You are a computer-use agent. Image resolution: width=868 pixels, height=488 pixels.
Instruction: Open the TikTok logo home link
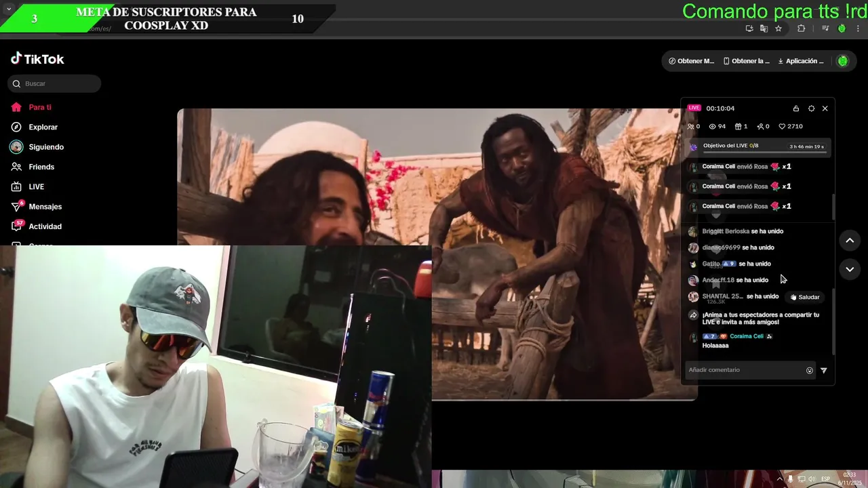point(37,59)
